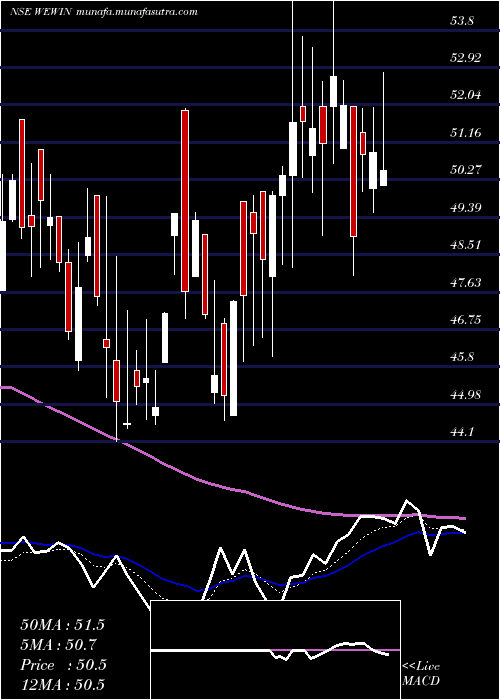The height and width of the screenshot is (700, 500).
Task: Click the MACD inset chart panel
Action: coord(275,650)
